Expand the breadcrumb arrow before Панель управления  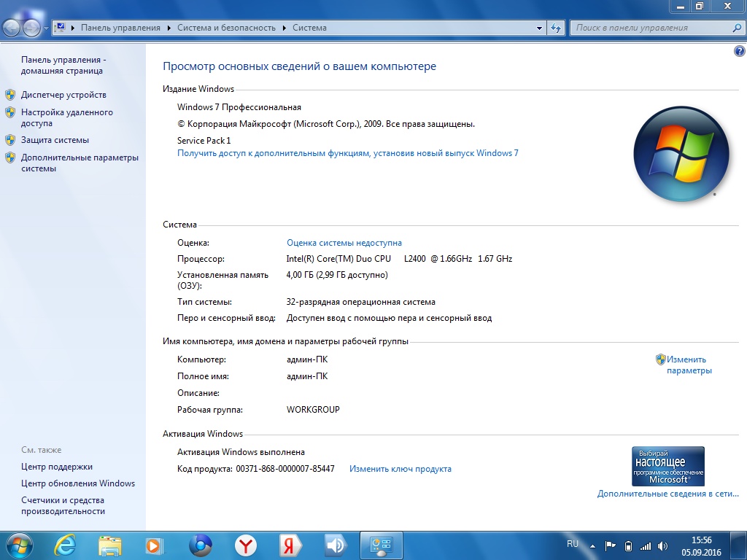73,28
